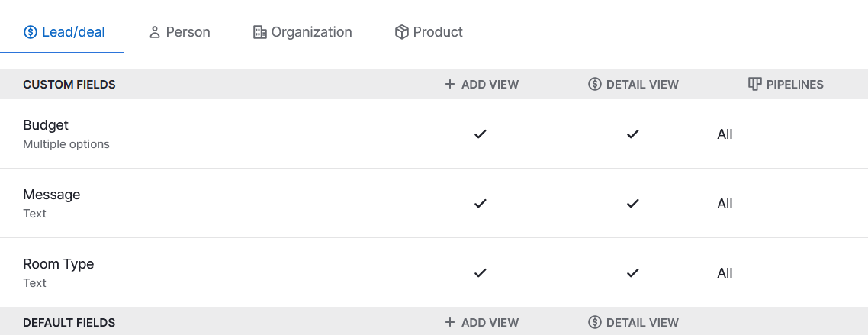
Task: Click the dollar icon beside Custom Fields Detail View
Action: point(594,84)
